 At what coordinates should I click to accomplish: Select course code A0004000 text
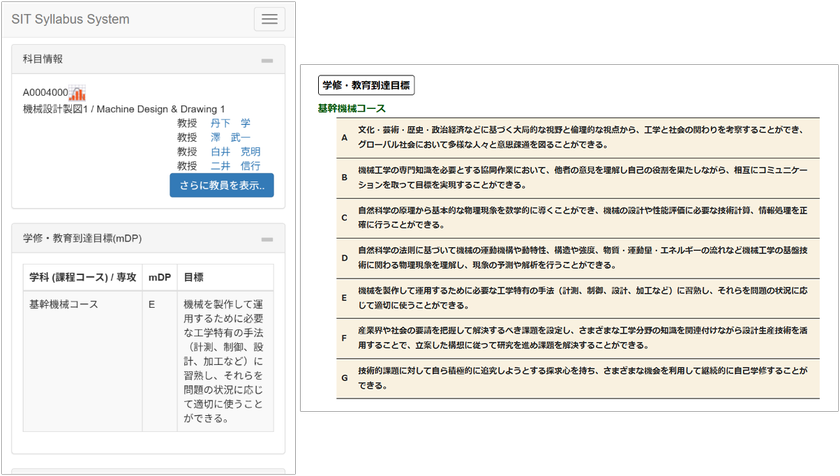[45, 93]
